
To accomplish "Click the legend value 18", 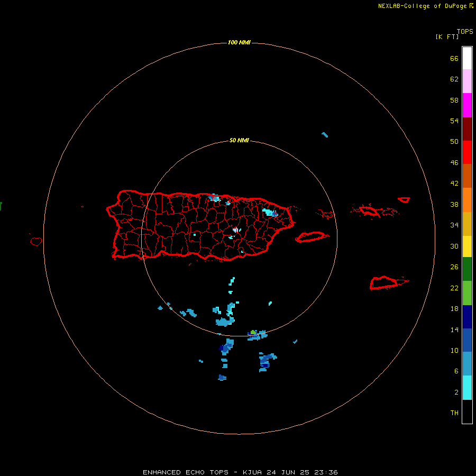I will [454, 309].
